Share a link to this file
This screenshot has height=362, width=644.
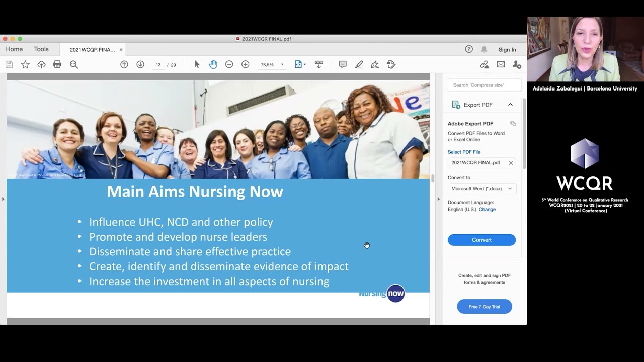pos(485,64)
